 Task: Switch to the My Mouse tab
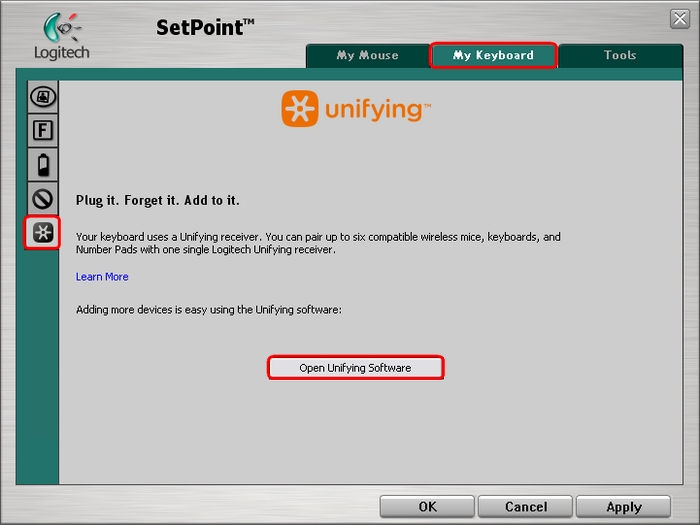coord(367,55)
